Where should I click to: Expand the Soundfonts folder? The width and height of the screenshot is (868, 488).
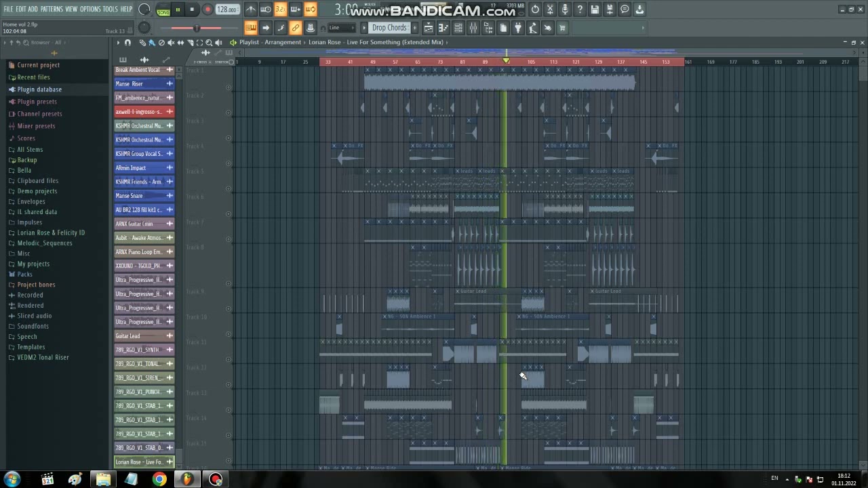coord(33,326)
